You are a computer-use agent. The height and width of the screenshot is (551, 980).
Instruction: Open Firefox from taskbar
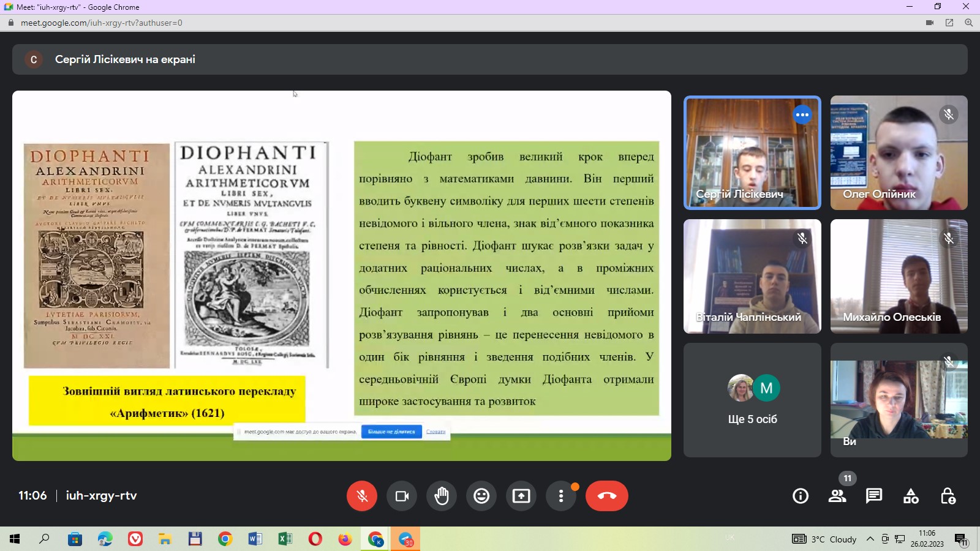pos(345,539)
